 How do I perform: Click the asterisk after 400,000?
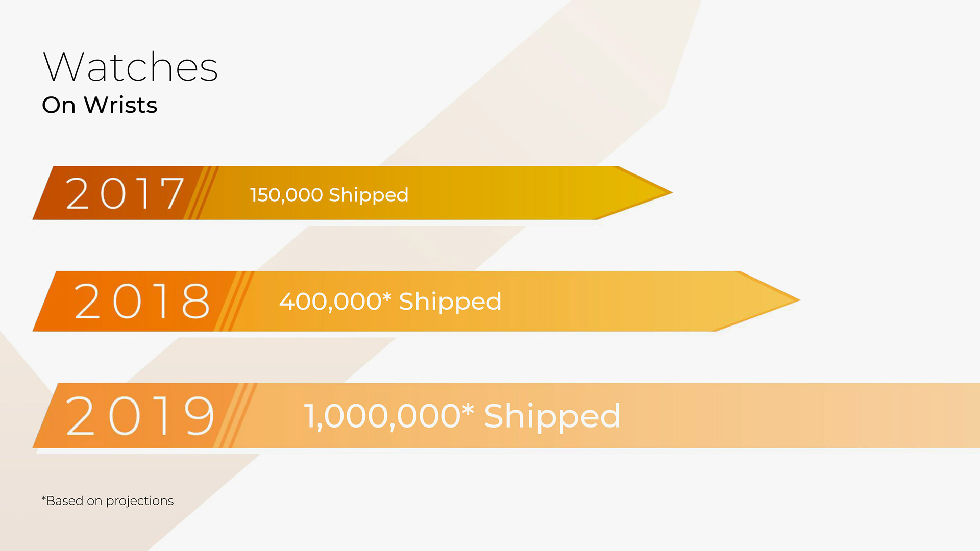[387, 296]
